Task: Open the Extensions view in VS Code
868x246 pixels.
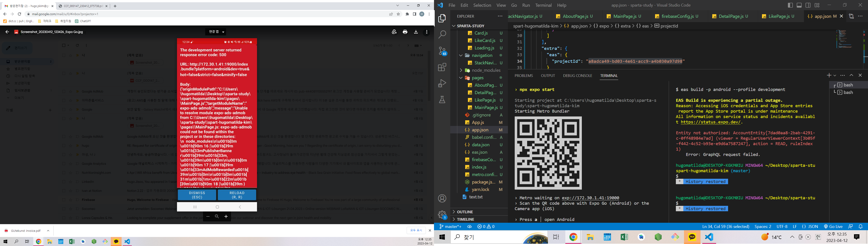Action: pos(442,67)
